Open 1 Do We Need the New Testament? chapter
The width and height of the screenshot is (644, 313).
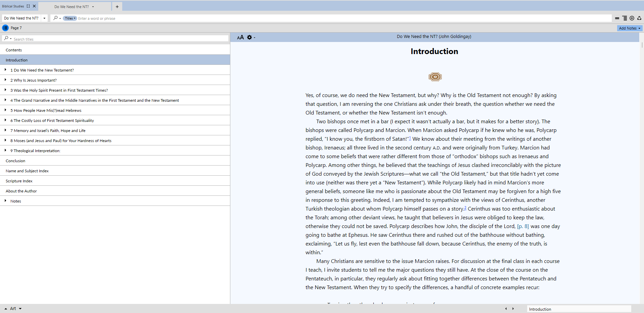(42, 70)
